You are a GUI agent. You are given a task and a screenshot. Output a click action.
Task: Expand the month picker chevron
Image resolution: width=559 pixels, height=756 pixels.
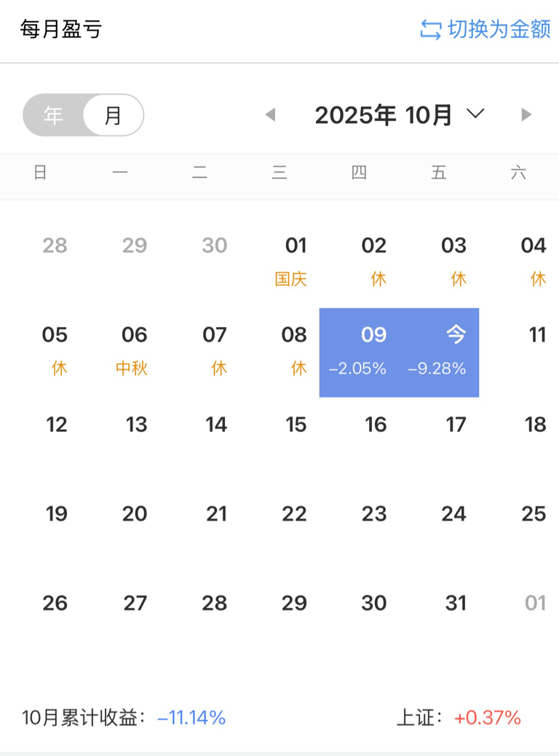[475, 114]
